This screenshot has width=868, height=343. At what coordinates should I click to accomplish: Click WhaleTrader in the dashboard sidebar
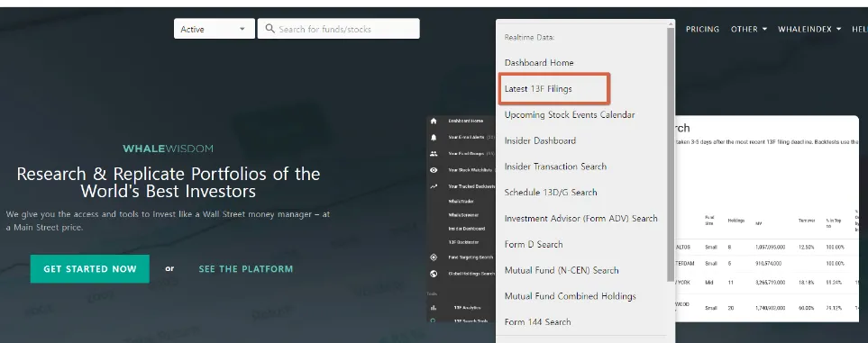point(461,202)
